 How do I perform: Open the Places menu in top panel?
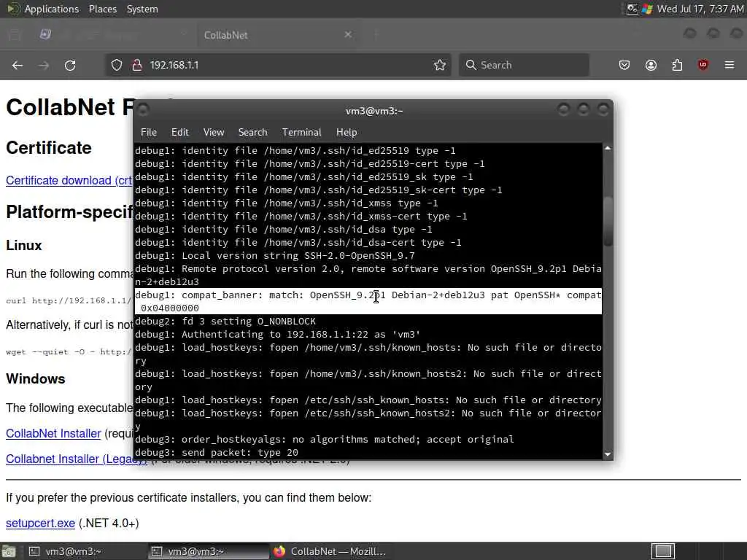point(103,9)
